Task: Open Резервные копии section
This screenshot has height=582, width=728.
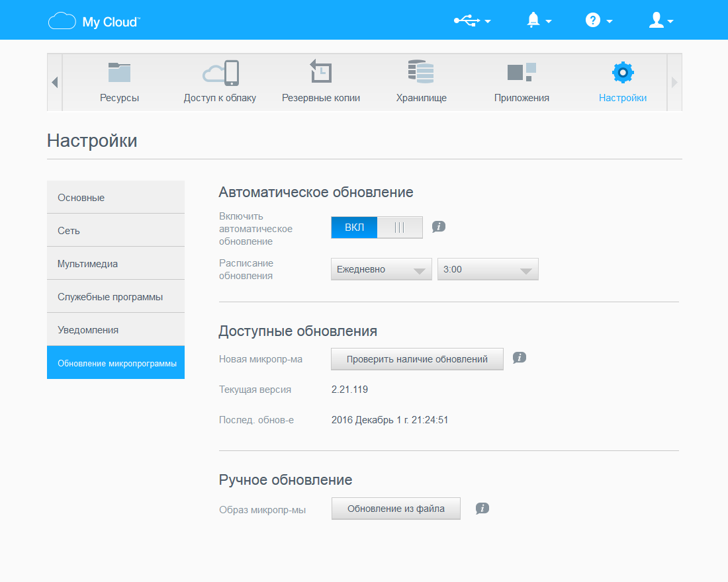Action: [x=321, y=82]
